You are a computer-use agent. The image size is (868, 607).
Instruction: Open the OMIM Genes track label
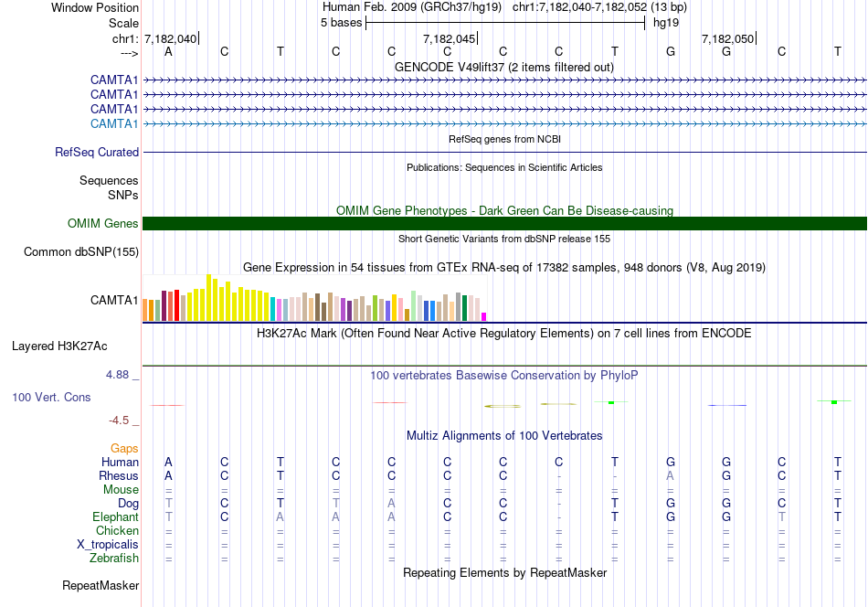[x=103, y=223]
